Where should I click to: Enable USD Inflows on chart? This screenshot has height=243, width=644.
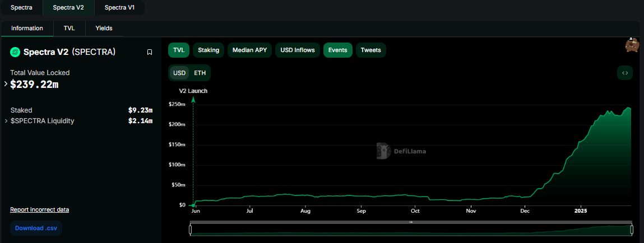tap(298, 50)
